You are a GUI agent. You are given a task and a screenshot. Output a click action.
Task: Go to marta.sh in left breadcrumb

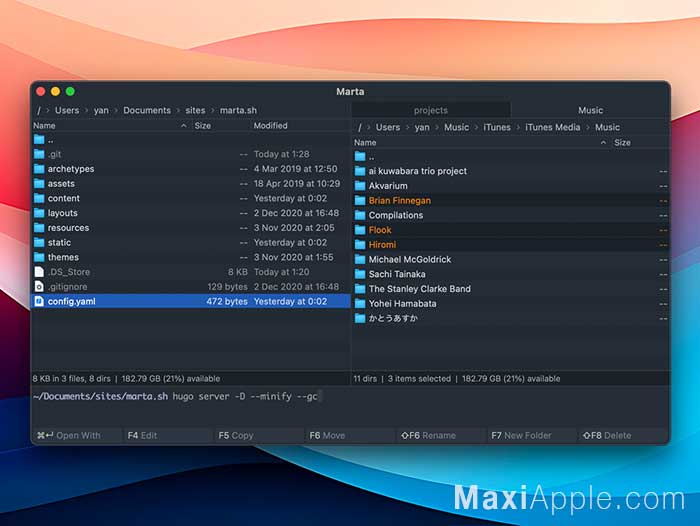[x=238, y=110]
